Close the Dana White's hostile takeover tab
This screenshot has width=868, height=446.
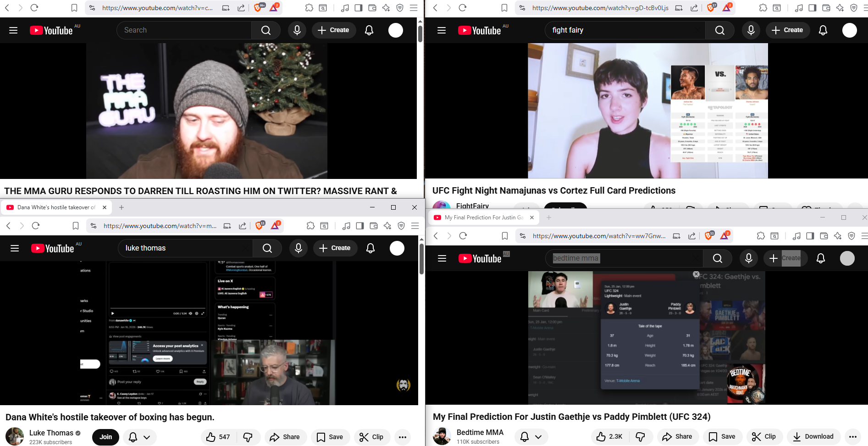click(x=105, y=207)
